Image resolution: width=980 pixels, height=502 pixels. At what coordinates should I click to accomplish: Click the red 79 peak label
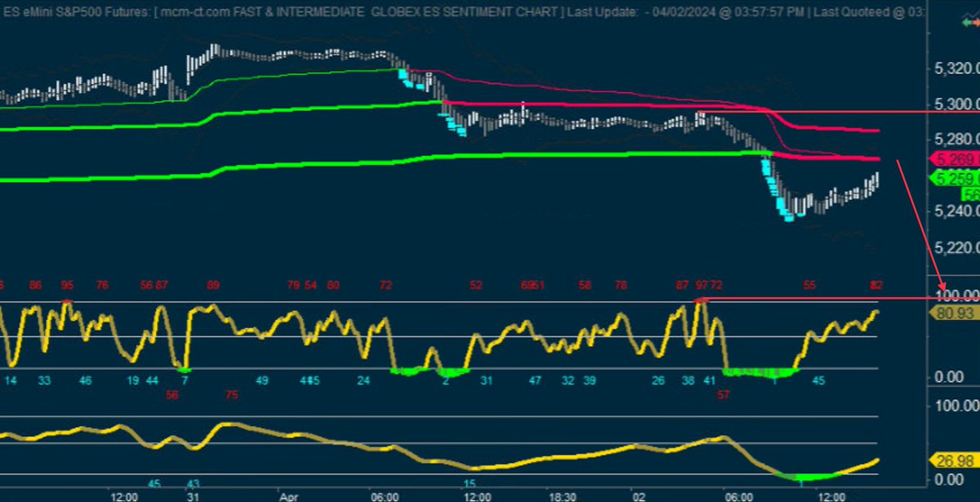coord(293,286)
